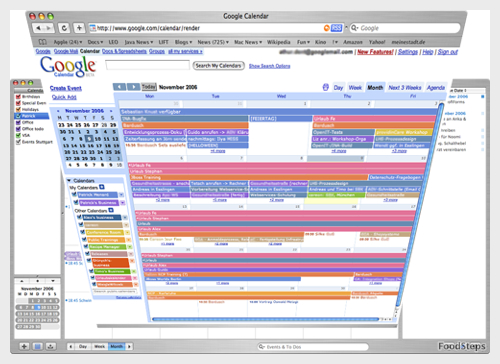Uncheck the Public Trainings calendar
The width and height of the screenshot is (500, 364).
tap(84, 239)
